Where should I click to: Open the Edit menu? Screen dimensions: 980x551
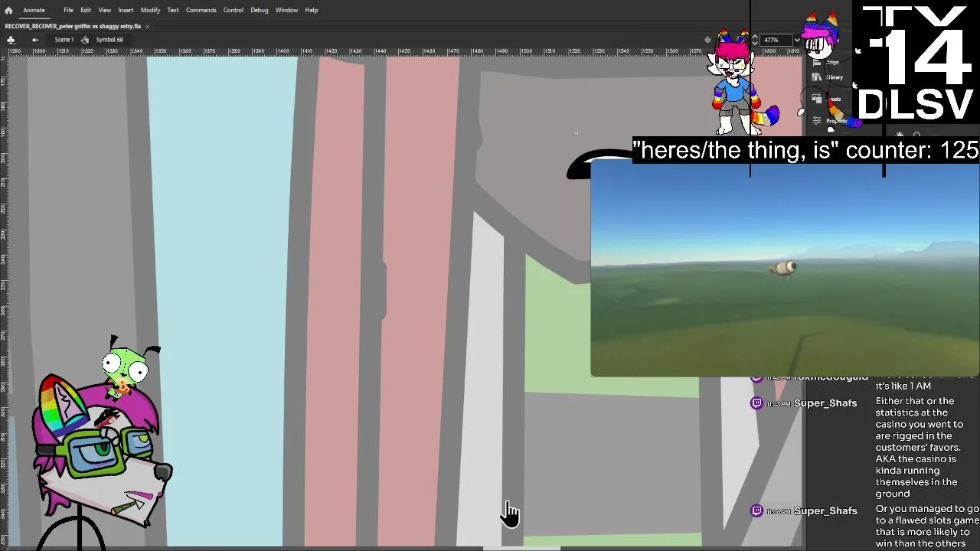tap(86, 10)
